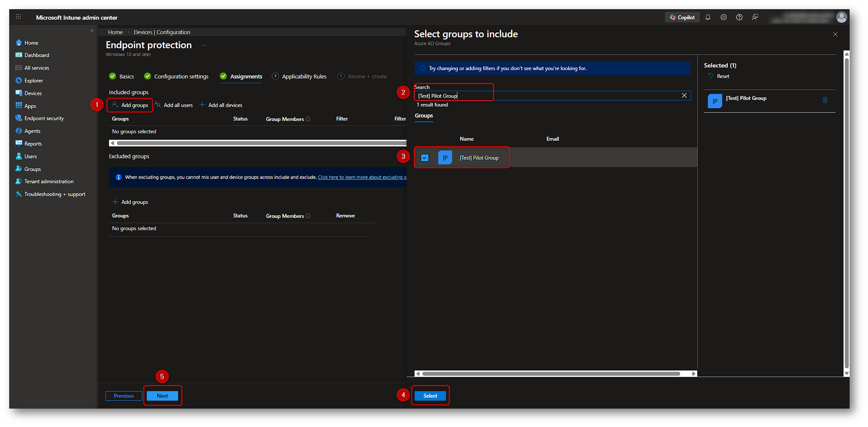Go to the Configuration settings step
The width and height of the screenshot is (868, 427).
tap(181, 76)
